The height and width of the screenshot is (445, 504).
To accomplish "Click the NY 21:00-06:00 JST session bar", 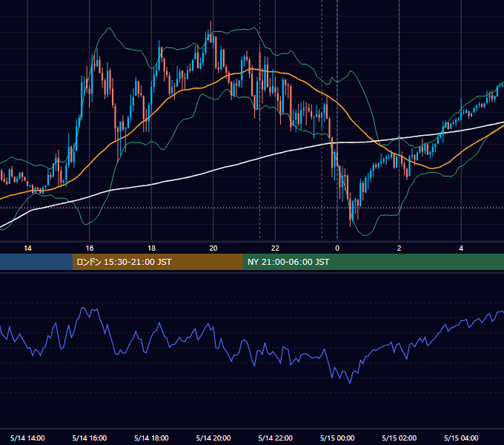I will pyautogui.click(x=373, y=262).
